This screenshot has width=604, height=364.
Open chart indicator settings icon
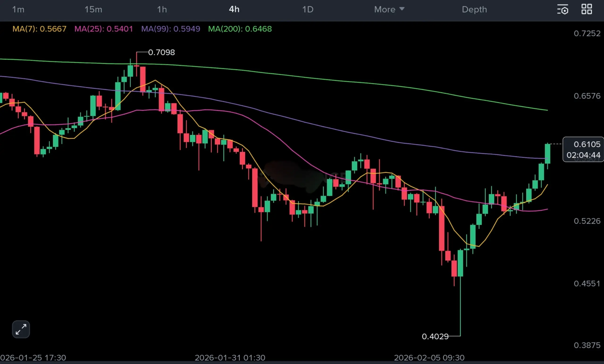(562, 10)
